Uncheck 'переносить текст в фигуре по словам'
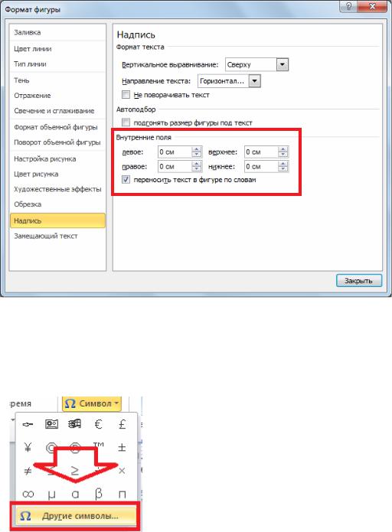392x532 pixels. 126,179
